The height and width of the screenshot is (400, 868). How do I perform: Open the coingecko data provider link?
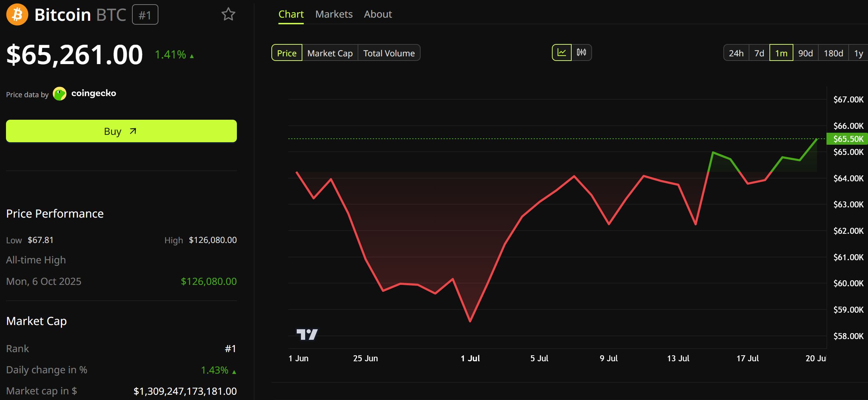pyautogui.click(x=94, y=93)
